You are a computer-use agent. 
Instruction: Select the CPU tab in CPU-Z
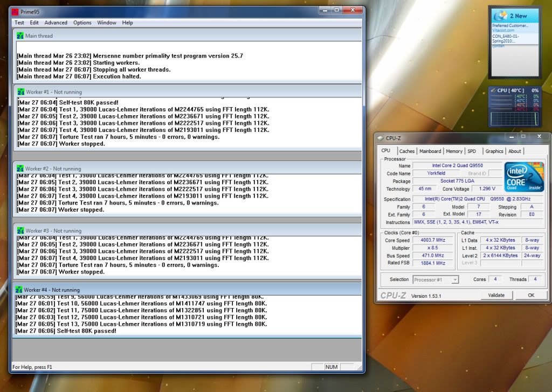pos(386,150)
